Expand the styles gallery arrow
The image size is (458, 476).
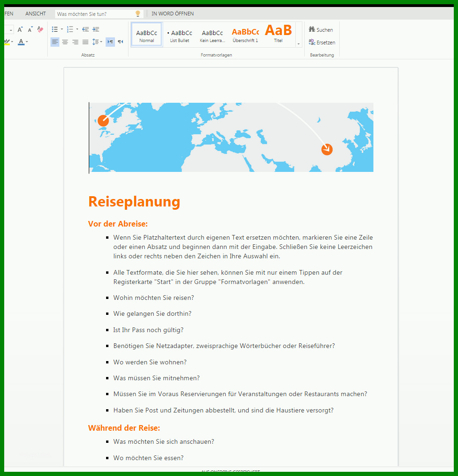pyautogui.click(x=299, y=44)
